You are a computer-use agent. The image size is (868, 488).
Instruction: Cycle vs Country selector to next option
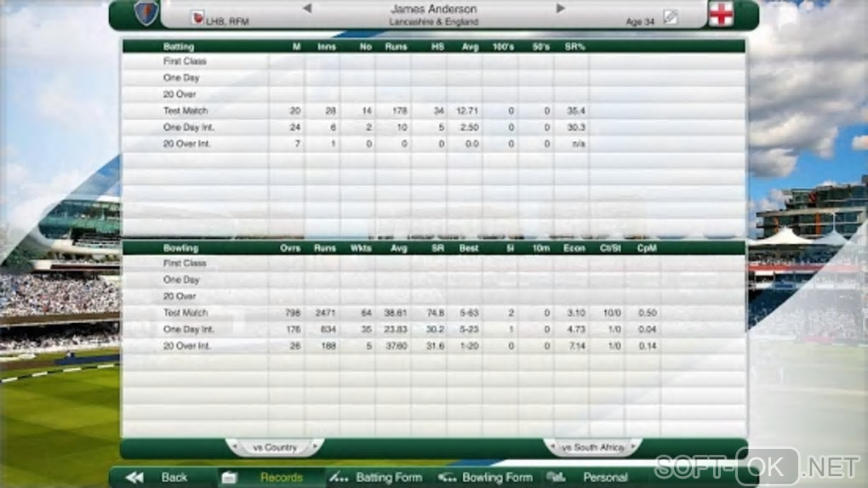(315, 446)
